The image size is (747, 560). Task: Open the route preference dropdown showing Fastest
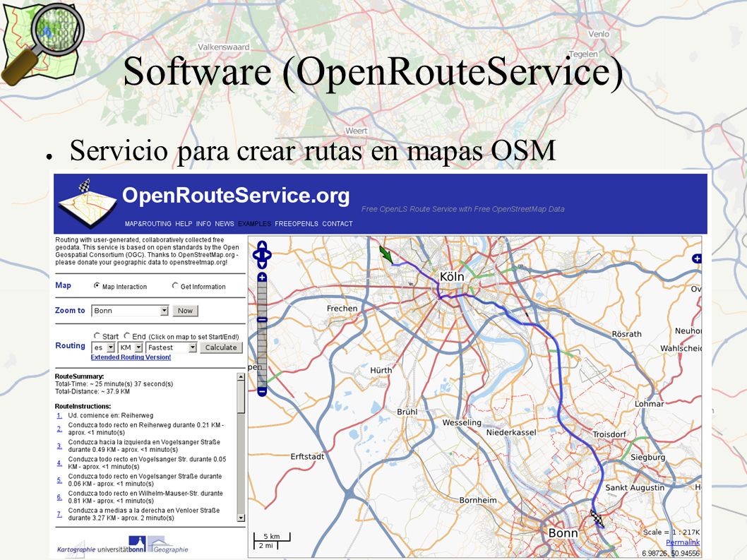(172, 348)
